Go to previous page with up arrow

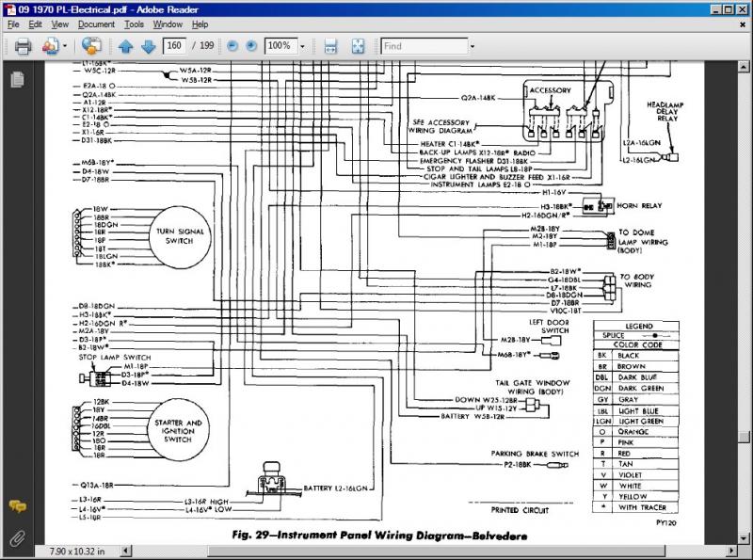pyautogui.click(x=126, y=46)
